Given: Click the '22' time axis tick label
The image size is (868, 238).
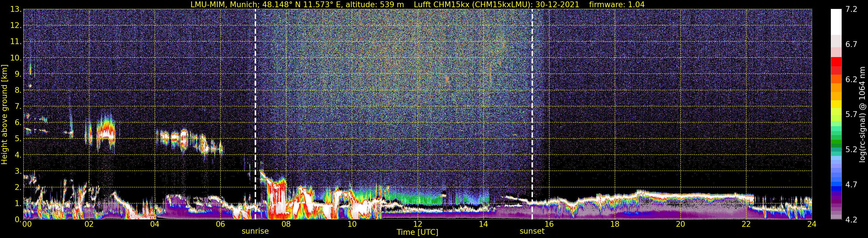Looking at the screenshot, I should click(746, 224).
